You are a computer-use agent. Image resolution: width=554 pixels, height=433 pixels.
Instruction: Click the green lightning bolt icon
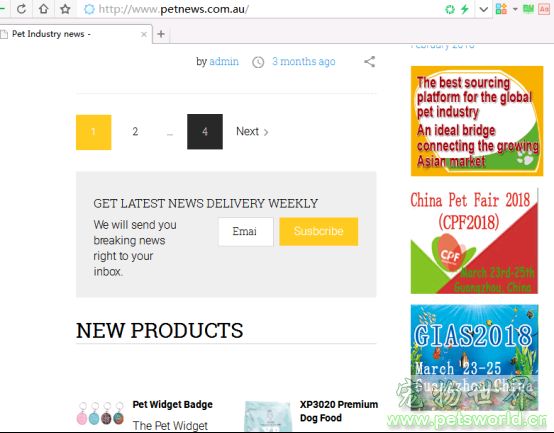tap(465, 9)
